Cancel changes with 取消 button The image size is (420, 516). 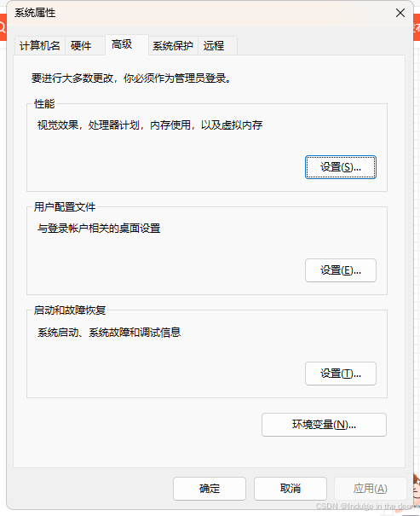pos(291,489)
